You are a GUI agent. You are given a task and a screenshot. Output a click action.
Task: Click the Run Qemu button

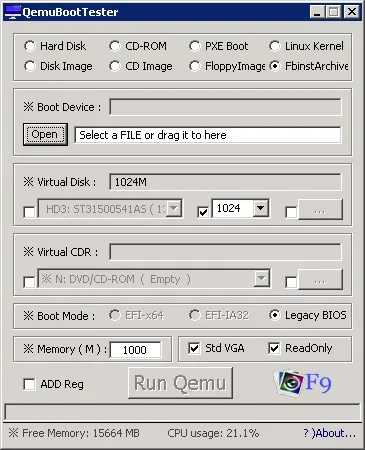(x=180, y=383)
